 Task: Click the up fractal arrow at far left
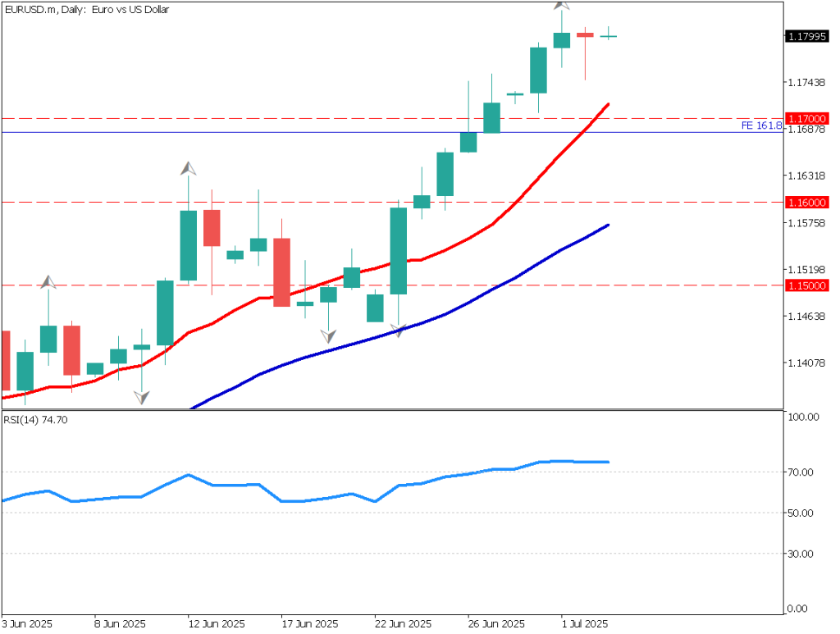point(48,282)
